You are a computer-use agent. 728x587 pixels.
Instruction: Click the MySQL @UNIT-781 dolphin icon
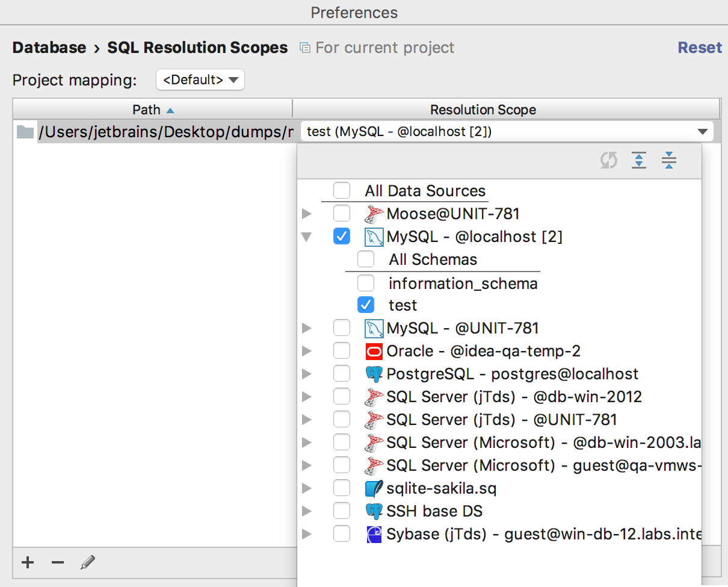click(x=374, y=328)
